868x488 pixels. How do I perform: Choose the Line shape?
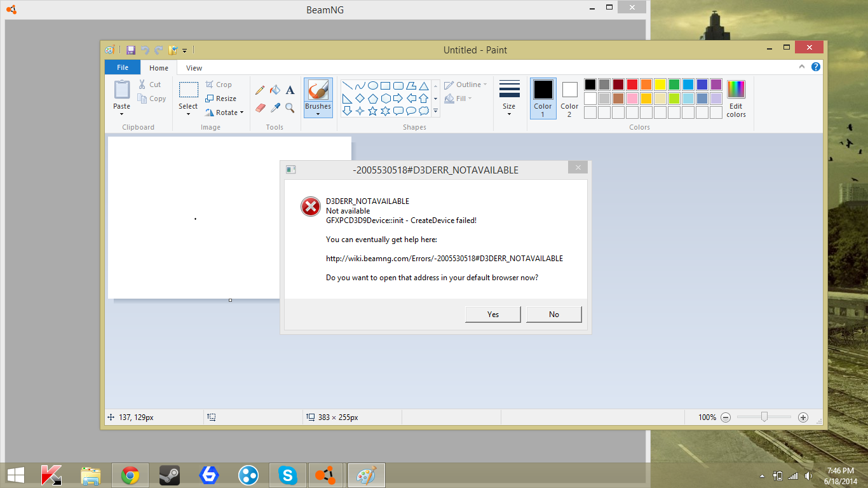click(348, 86)
